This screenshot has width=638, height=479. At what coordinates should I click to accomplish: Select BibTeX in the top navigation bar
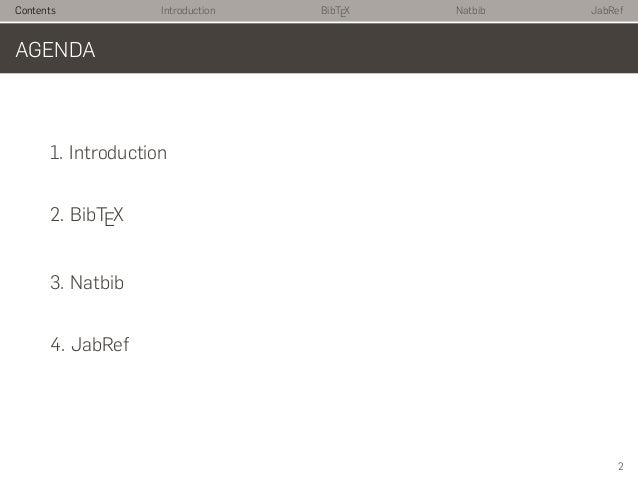(335, 11)
